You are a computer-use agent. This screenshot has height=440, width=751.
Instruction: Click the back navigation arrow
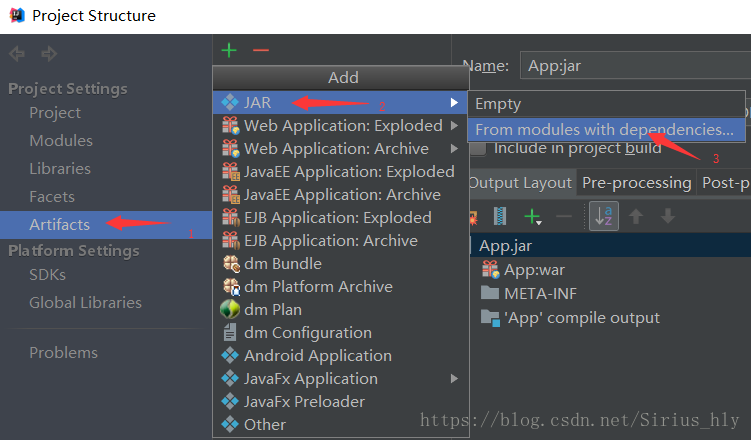(x=17, y=54)
